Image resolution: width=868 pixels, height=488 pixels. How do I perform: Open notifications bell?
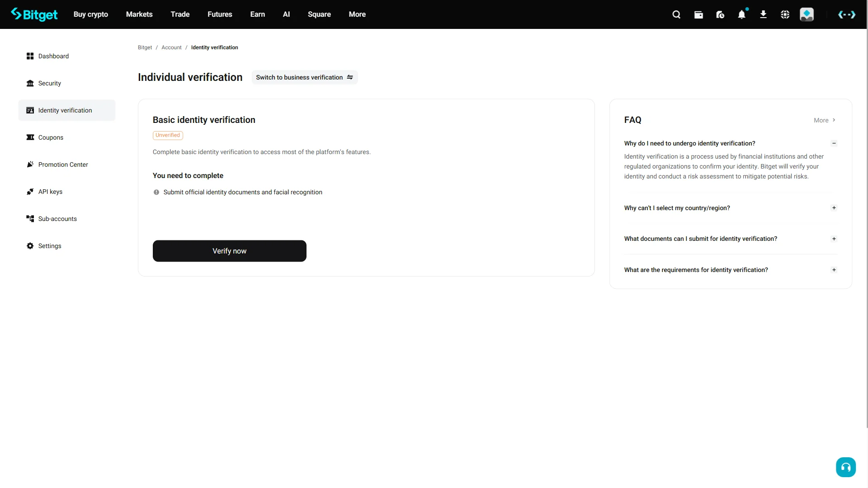[x=742, y=14]
